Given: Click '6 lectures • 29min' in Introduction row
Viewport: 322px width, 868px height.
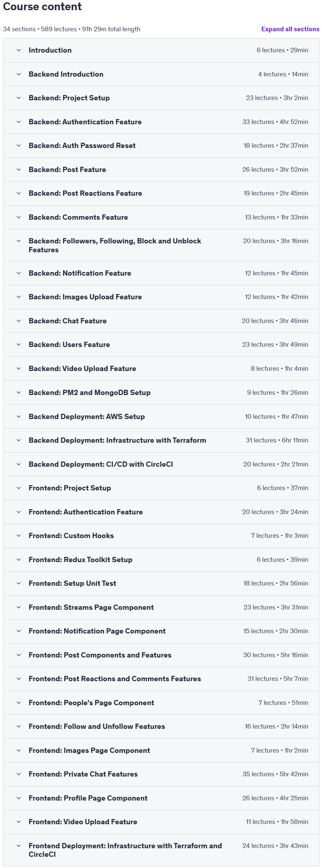Looking at the screenshot, I should pyautogui.click(x=282, y=50).
